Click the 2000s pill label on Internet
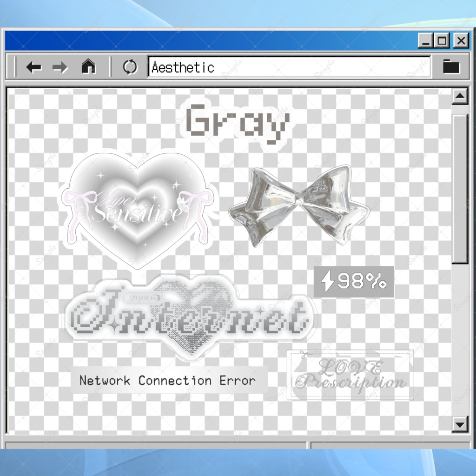 coord(142,298)
